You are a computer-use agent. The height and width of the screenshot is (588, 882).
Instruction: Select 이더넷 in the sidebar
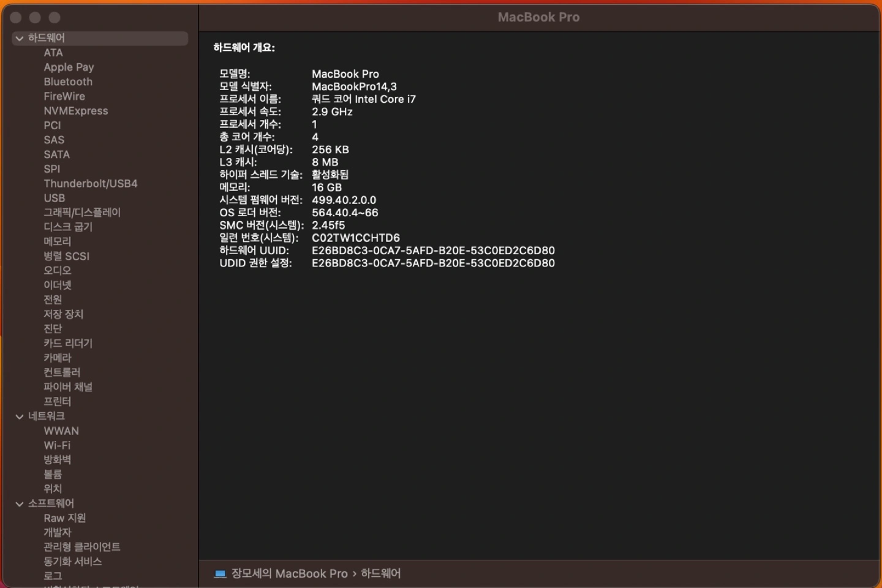coord(58,285)
